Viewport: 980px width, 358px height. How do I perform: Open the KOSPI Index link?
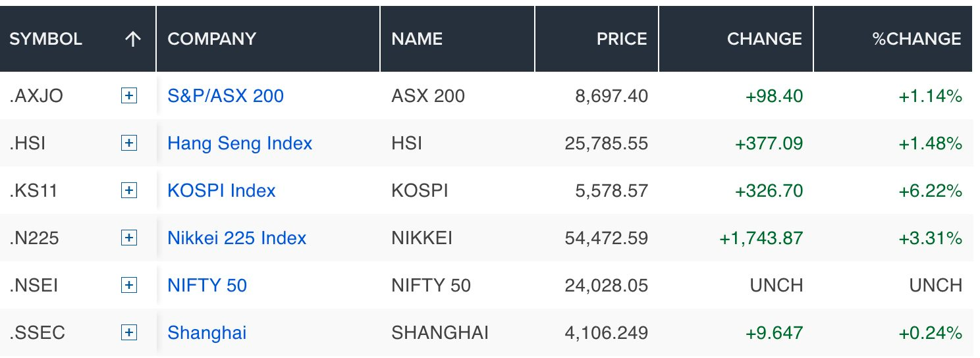click(x=221, y=191)
